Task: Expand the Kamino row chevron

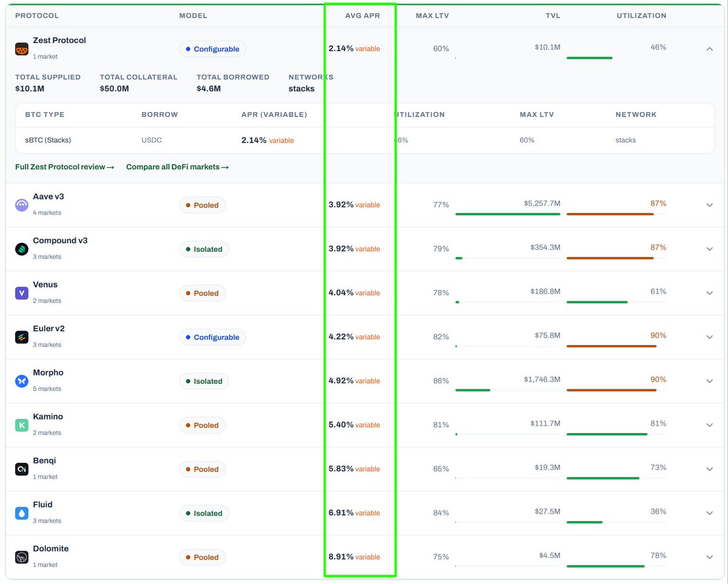Action: [710, 425]
